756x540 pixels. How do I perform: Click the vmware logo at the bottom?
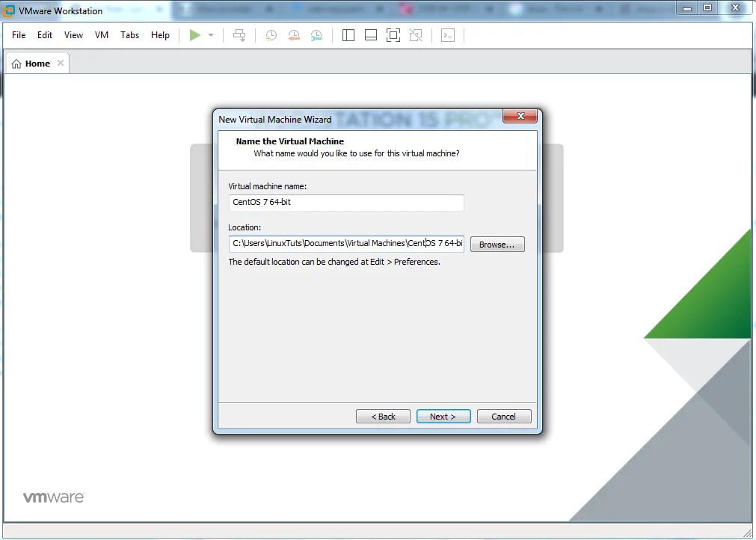pos(54,497)
